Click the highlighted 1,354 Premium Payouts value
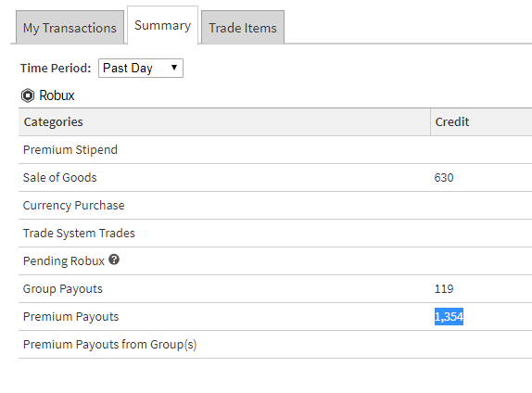 (449, 317)
